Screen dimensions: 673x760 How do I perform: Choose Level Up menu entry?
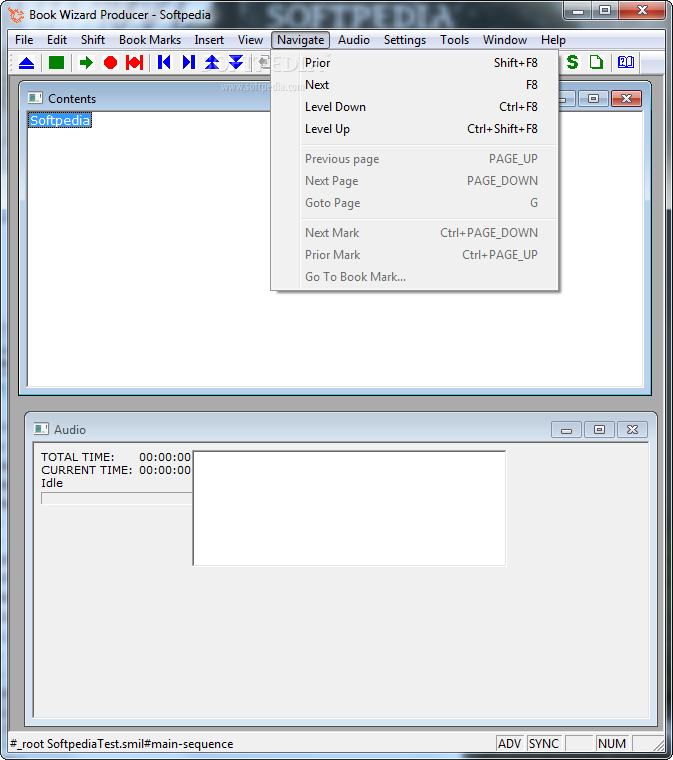[x=414, y=129]
